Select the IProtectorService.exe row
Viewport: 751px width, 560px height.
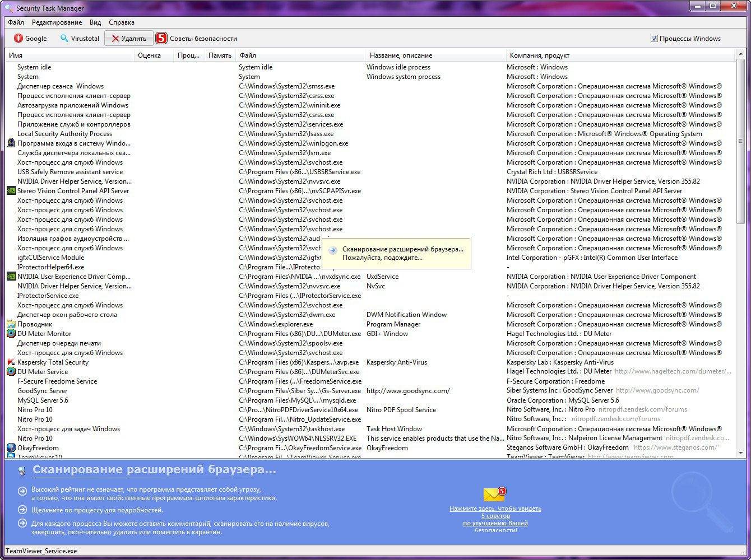click(x=370, y=296)
